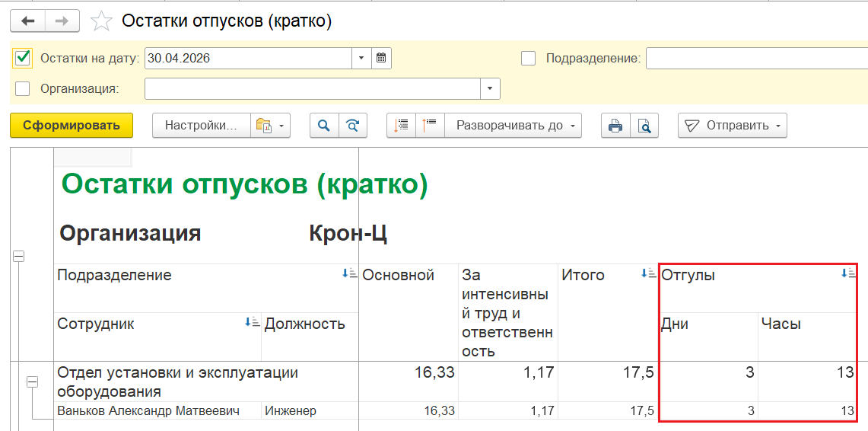Screen dimensions: 868x431
Task: Sort by Подразделение column sort icon
Action: point(348,273)
